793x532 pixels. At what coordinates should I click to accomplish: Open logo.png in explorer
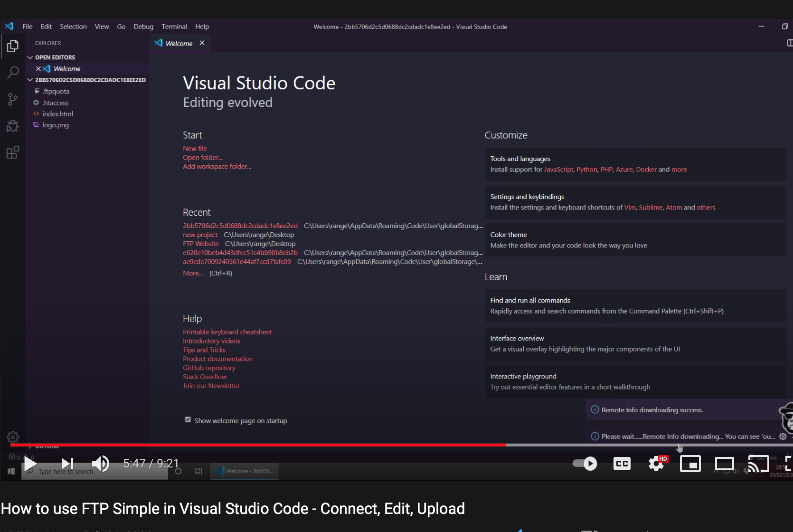[x=55, y=125]
